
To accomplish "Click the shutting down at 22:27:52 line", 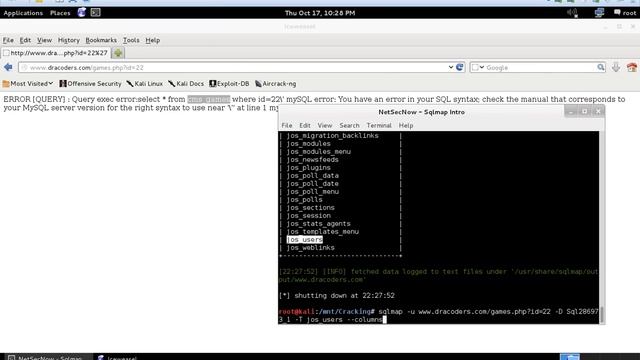I will click(x=337, y=296).
